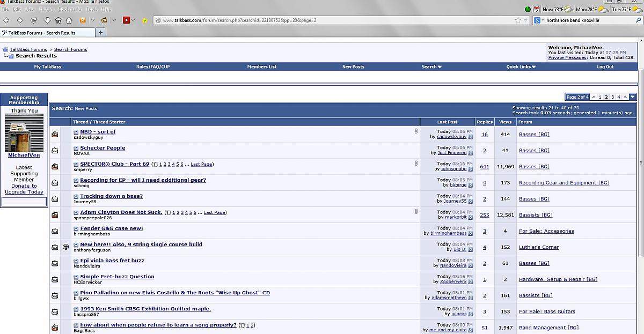Open the Luthier's Corner forum link
Image resolution: width=644 pixels, height=334 pixels.
pyautogui.click(x=539, y=247)
